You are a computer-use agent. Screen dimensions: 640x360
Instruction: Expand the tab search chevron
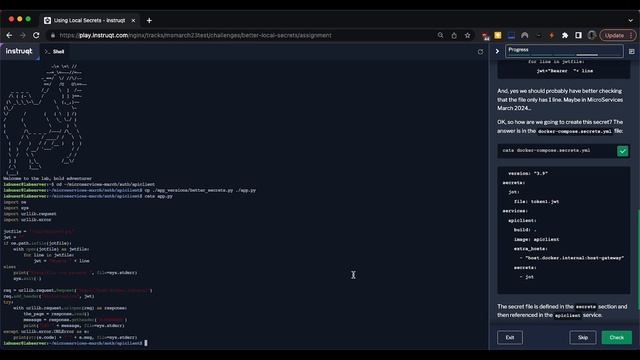tap(631, 20)
